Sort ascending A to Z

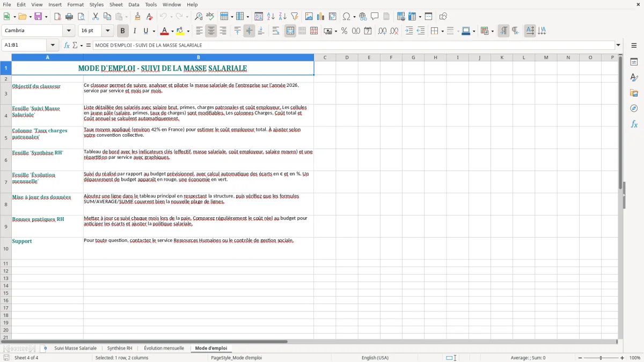[270, 17]
